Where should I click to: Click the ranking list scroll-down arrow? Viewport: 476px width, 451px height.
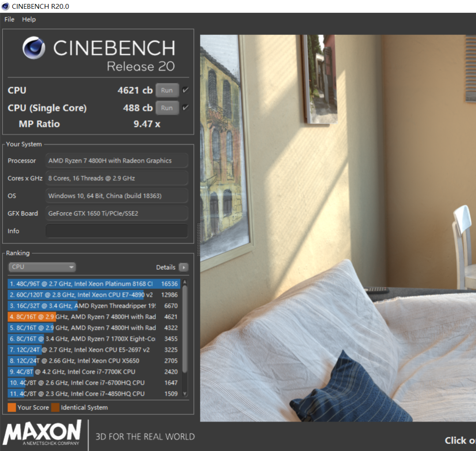pos(185,394)
